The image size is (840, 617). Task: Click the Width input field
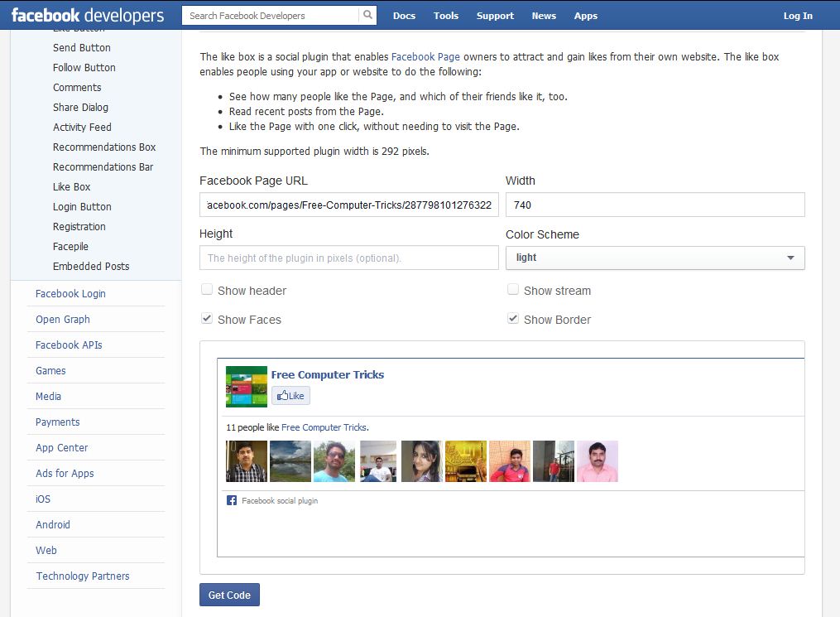coord(655,205)
